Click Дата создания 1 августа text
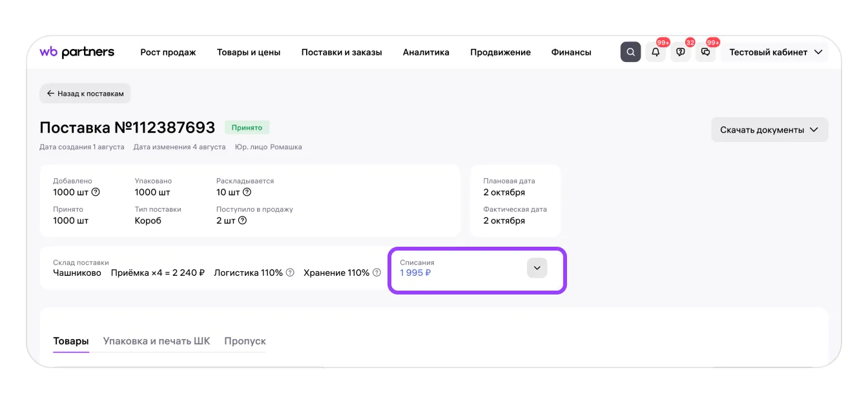This screenshot has width=868, height=403. 82,147
